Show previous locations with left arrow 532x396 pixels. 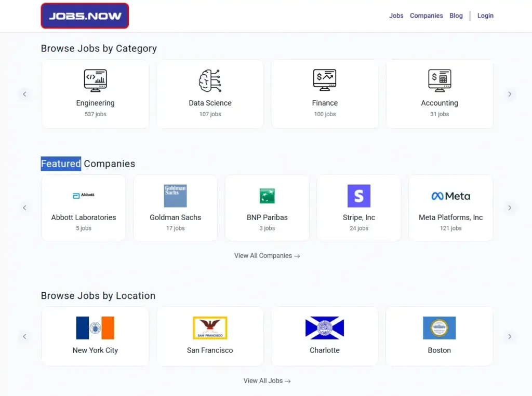24,336
